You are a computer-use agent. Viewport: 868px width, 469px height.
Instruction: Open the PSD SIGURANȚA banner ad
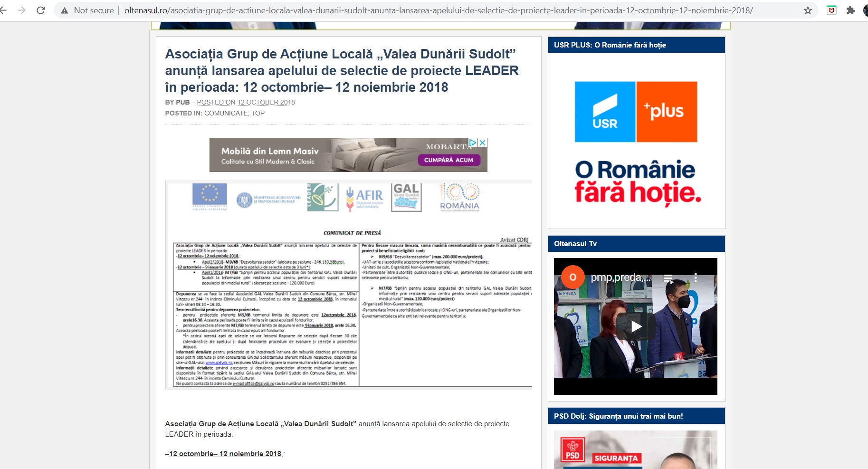(x=636, y=450)
